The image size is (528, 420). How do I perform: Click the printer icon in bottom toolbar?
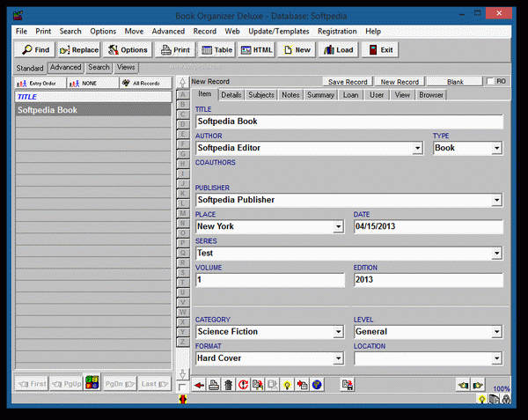(x=214, y=385)
